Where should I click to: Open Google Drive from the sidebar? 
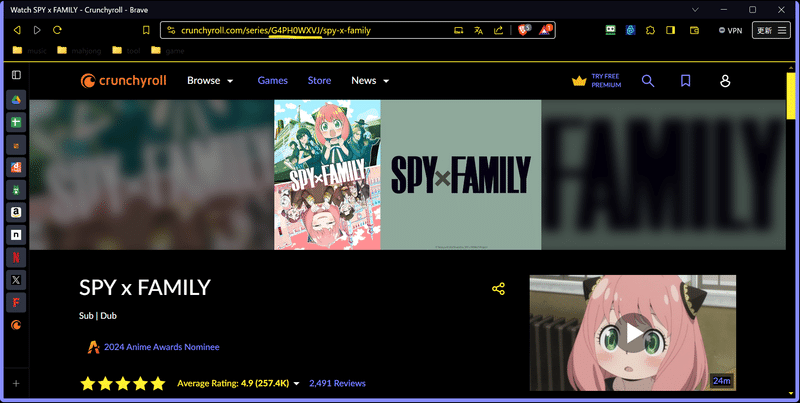point(16,99)
